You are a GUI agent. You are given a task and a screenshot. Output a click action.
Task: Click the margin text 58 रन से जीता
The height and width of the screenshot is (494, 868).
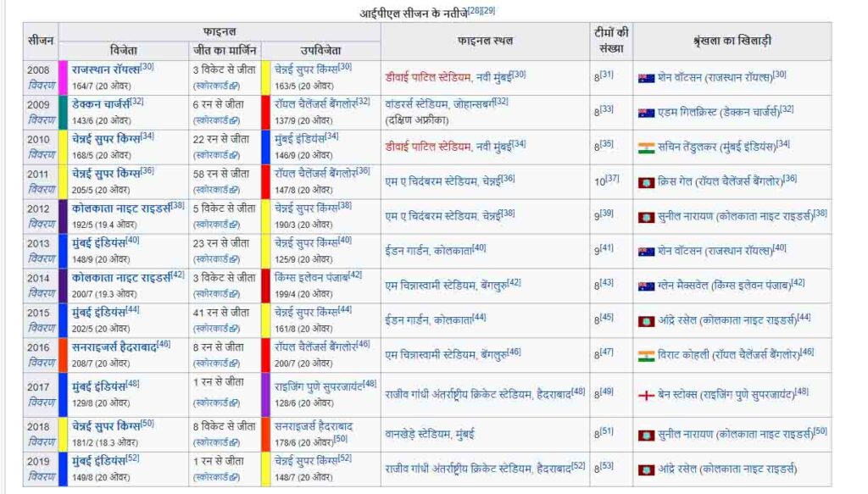click(x=221, y=174)
